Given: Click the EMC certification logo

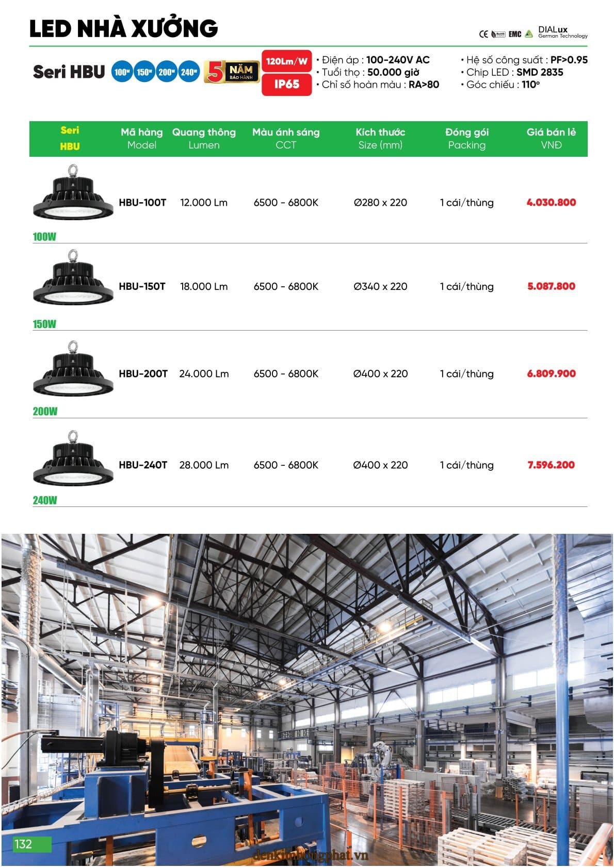Looking at the screenshot, I should point(515,34).
